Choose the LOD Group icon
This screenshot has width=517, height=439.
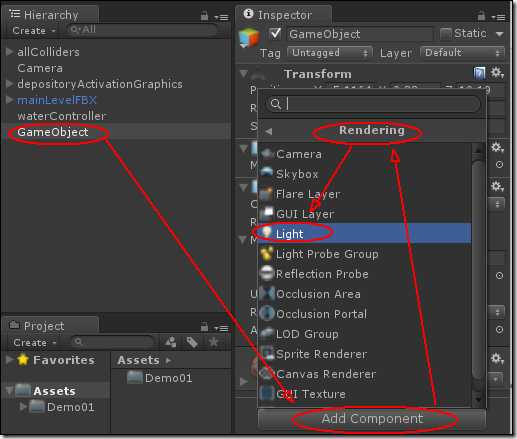click(x=267, y=333)
